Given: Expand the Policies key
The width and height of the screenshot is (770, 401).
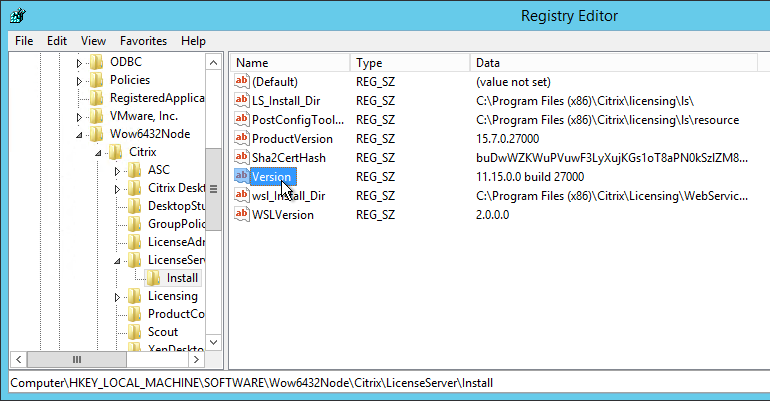Looking at the screenshot, I should pyautogui.click(x=79, y=81).
